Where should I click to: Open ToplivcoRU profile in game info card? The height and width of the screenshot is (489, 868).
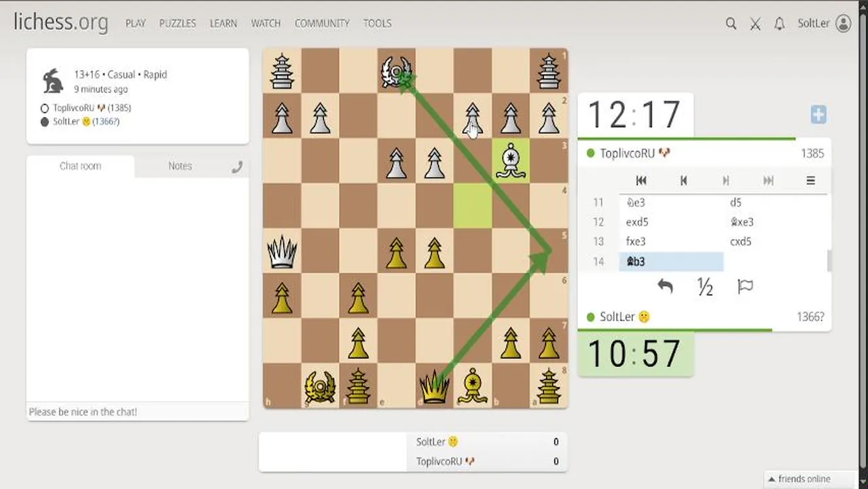92,108
